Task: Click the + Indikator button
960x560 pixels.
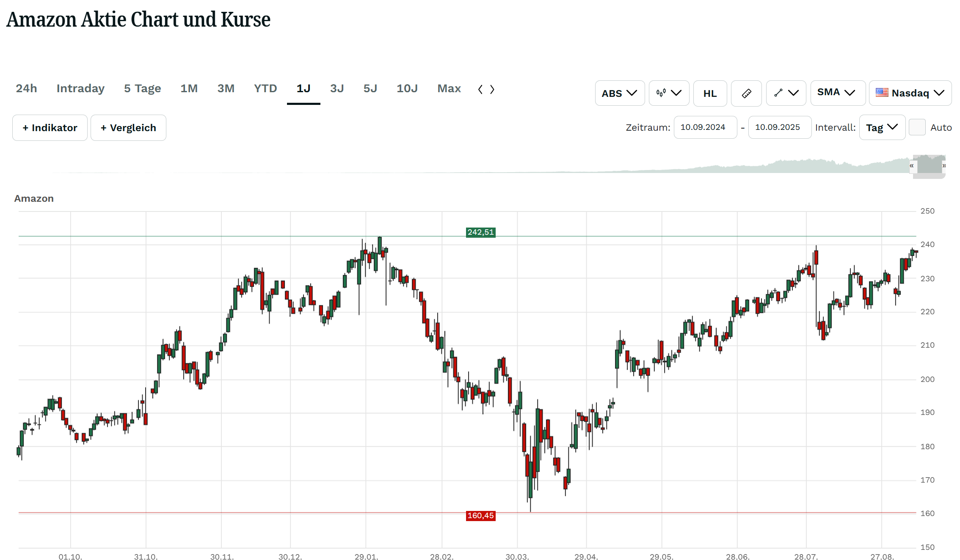Action: [50, 128]
